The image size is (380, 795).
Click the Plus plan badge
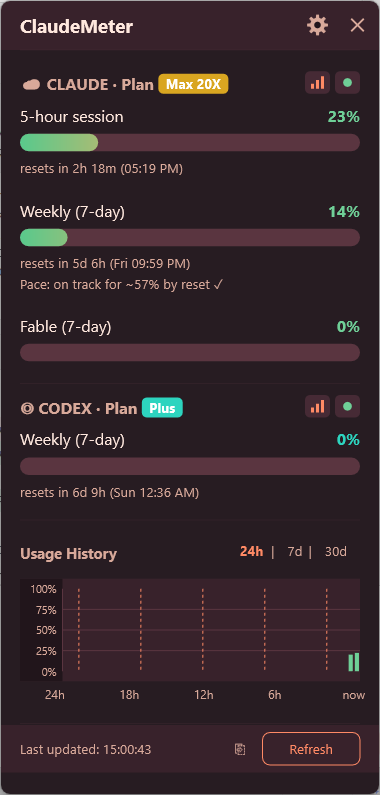pyautogui.click(x=162, y=408)
